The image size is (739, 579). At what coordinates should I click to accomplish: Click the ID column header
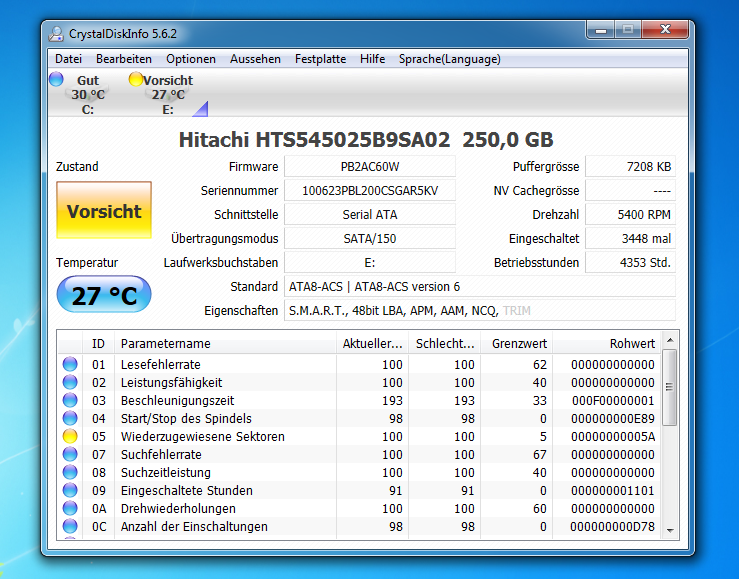click(x=99, y=343)
